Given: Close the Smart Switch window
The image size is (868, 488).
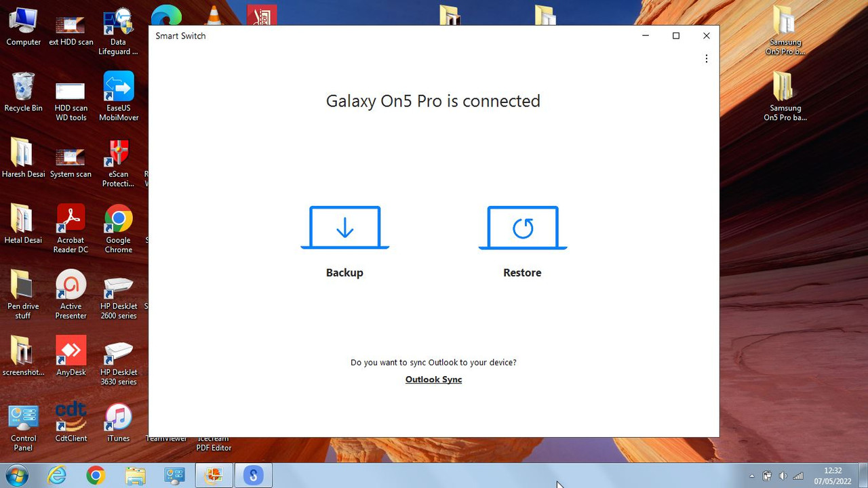Looking at the screenshot, I should click(706, 36).
